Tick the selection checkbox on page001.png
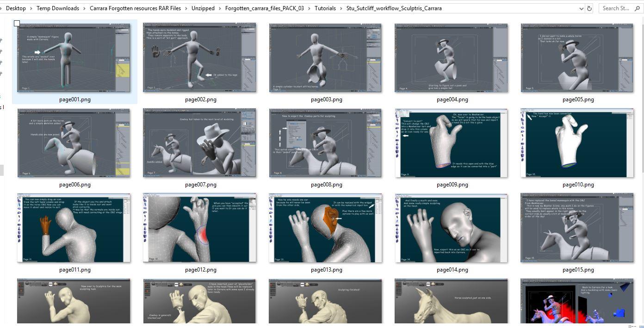644x328 pixels. (x=17, y=23)
